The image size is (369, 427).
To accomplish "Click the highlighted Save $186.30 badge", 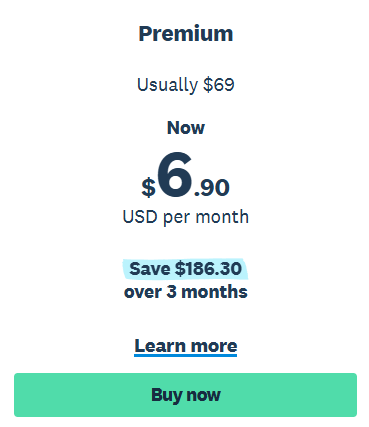I will click(185, 269).
